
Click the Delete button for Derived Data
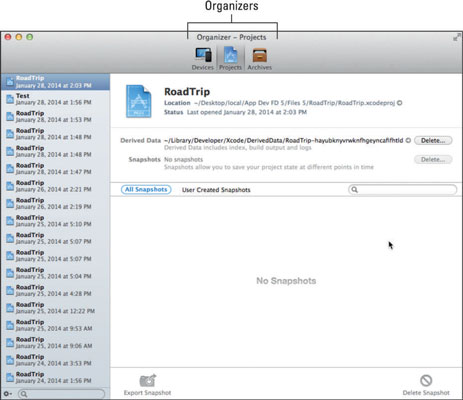pyautogui.click(x=433, y=140)
